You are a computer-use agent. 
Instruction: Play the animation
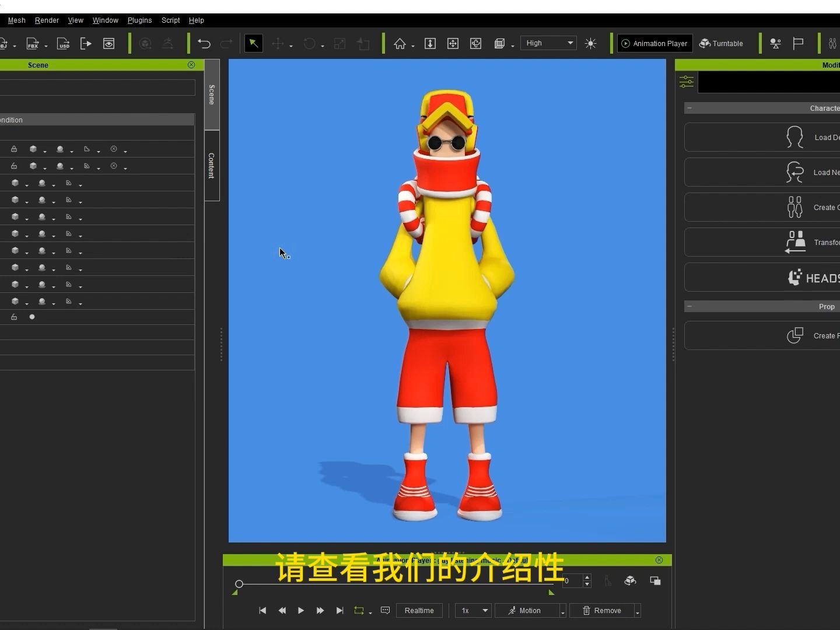[301, 610]
